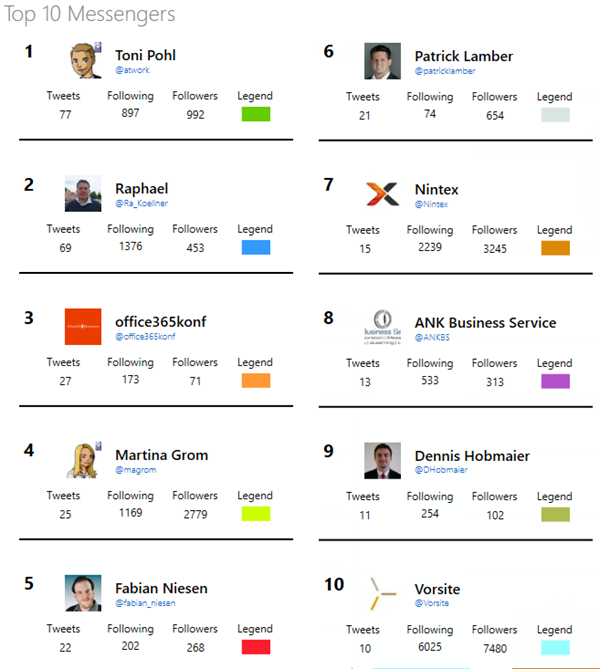Click Toni Pohl's green legend swatch
Viewport: 600px width, 669px height.
tap(255, 114)
